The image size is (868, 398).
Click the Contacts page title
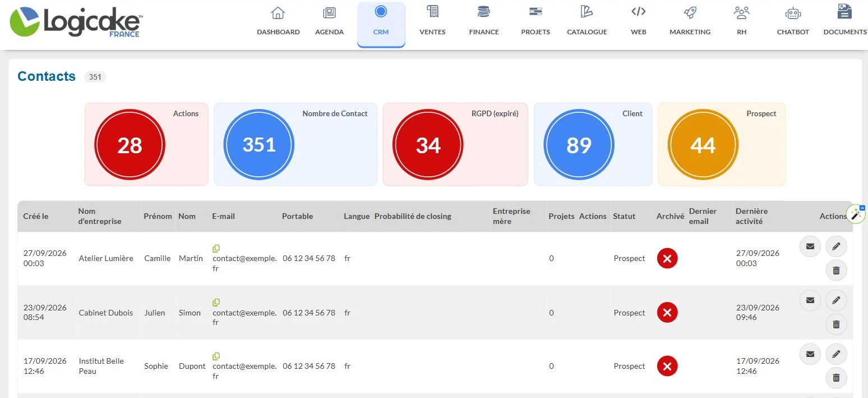pyautogui.click(x=47, y=76)
